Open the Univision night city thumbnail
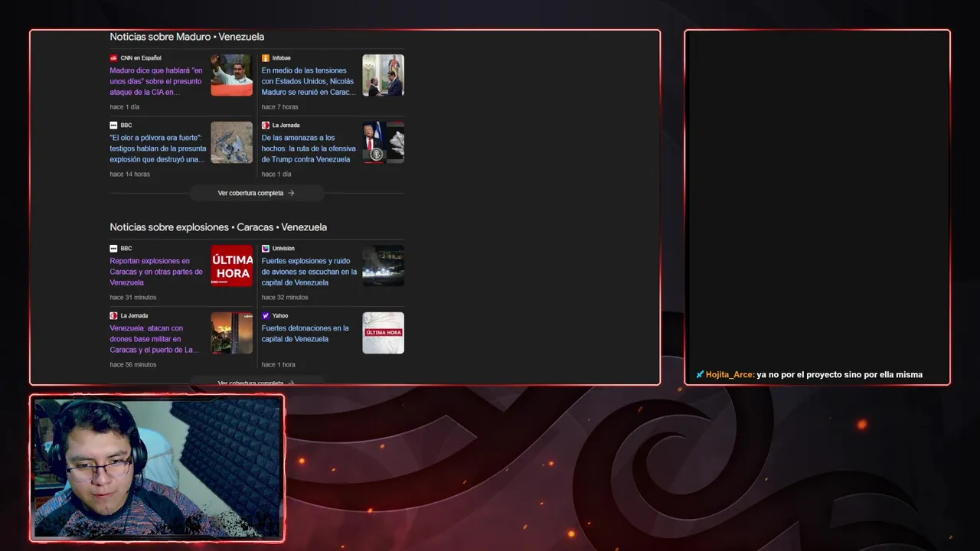This screenshot has width=980, height=551. coord(384,266)
